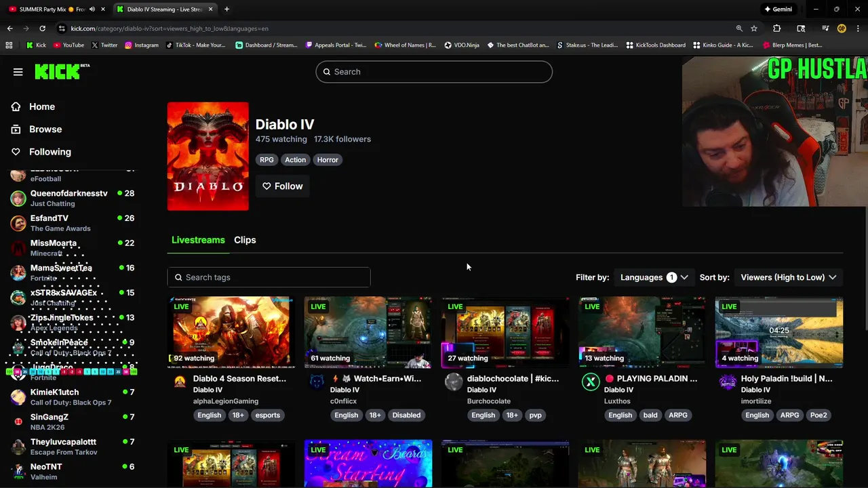Open browser zoom magnifier icon
Image resolution: width=868 pixels, height=488 pixels.
tap(739, 28)
